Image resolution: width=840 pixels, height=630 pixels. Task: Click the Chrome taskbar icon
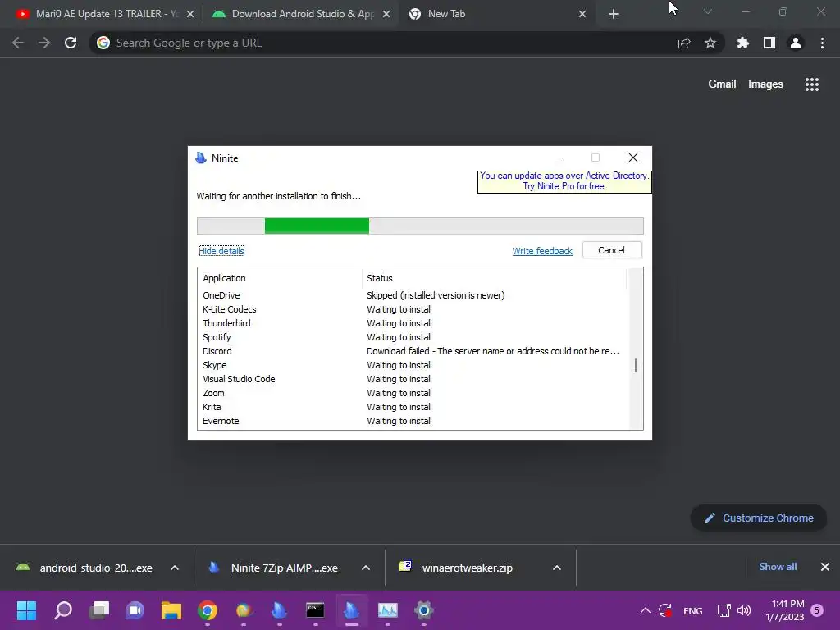[x=208, y=610]
